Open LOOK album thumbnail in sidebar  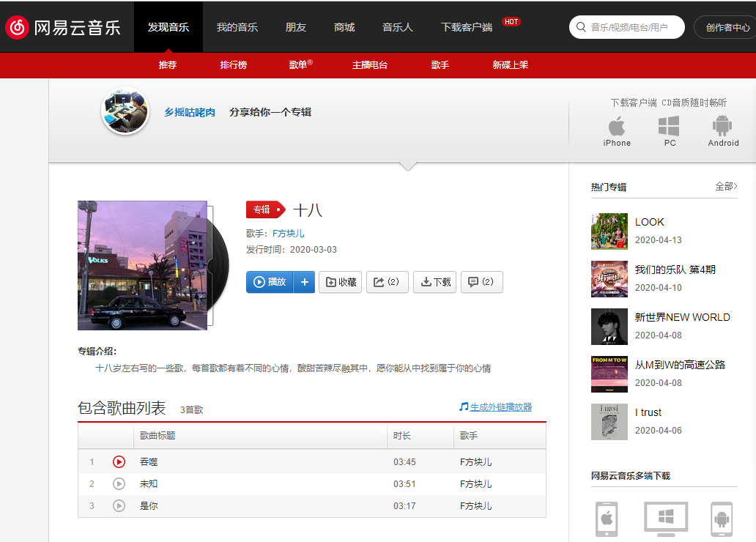pos(609,231)
